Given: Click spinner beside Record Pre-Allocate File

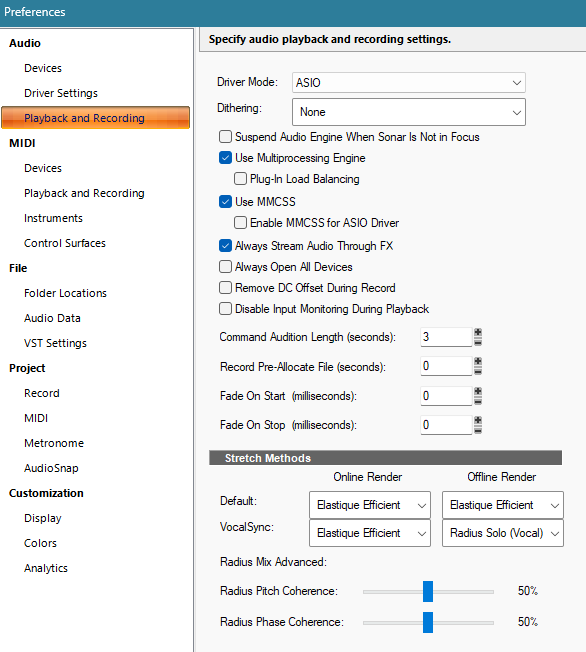Looking at the screenshot, I should (x=478, y=366).
